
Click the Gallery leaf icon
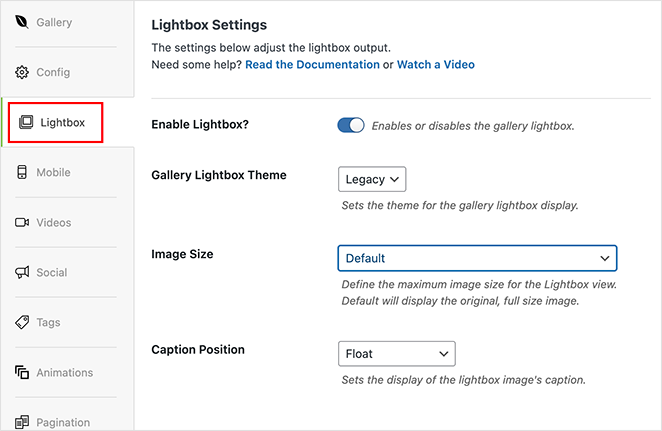click(22, 22)
